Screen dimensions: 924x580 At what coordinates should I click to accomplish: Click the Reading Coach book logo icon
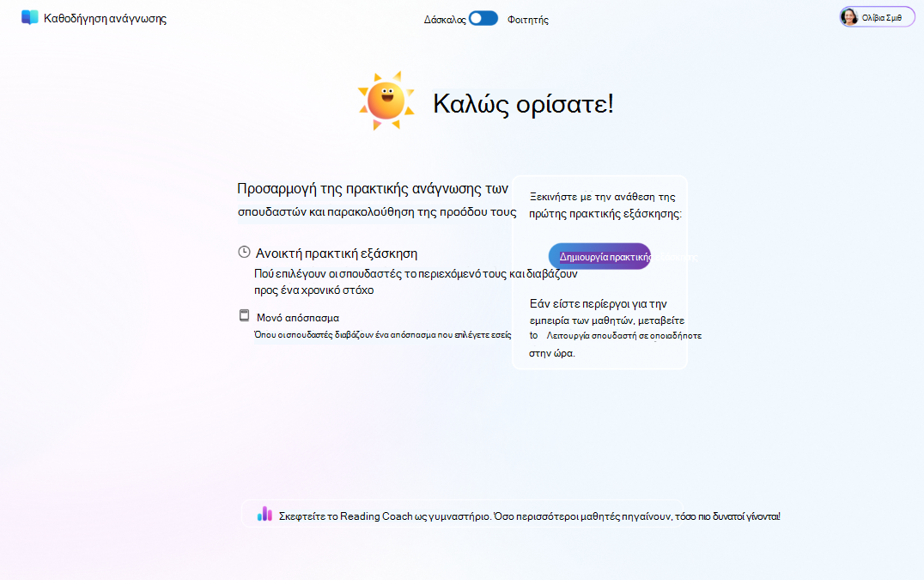[29, 18]
